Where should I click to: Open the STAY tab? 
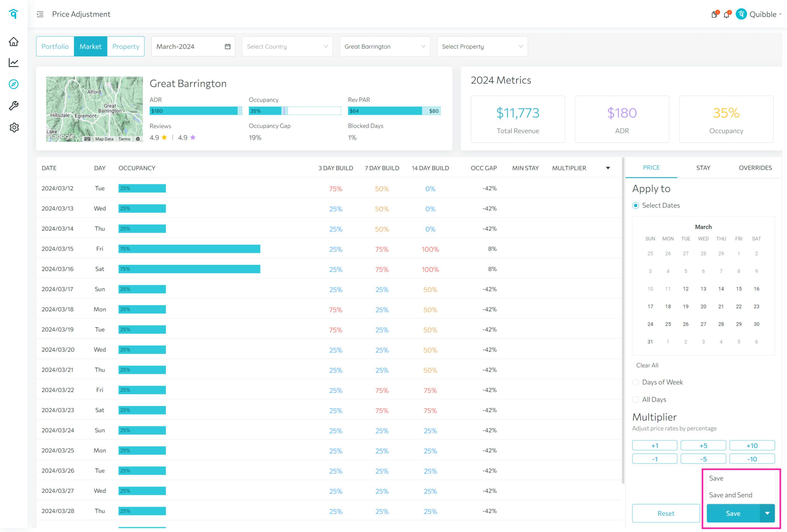703,167
